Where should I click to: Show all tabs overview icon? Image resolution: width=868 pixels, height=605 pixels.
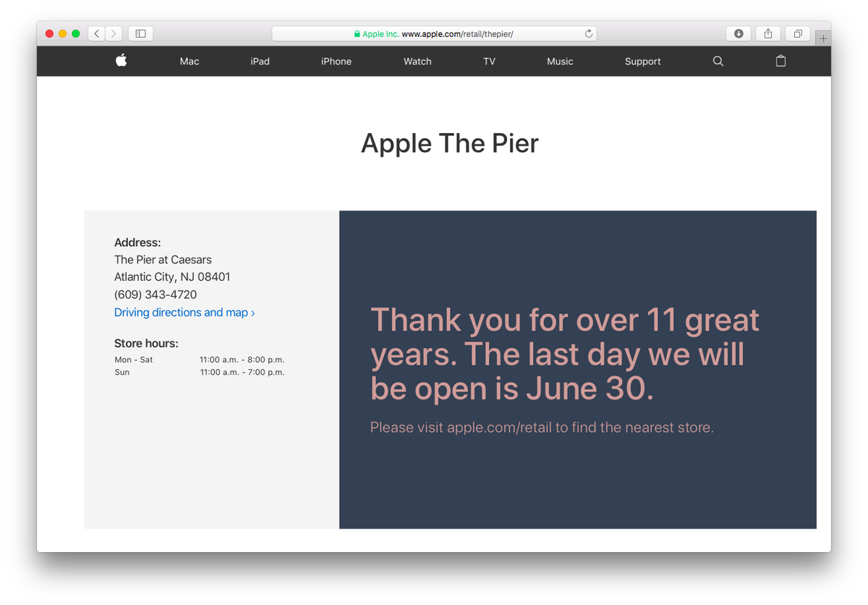[x=798, y=33]
